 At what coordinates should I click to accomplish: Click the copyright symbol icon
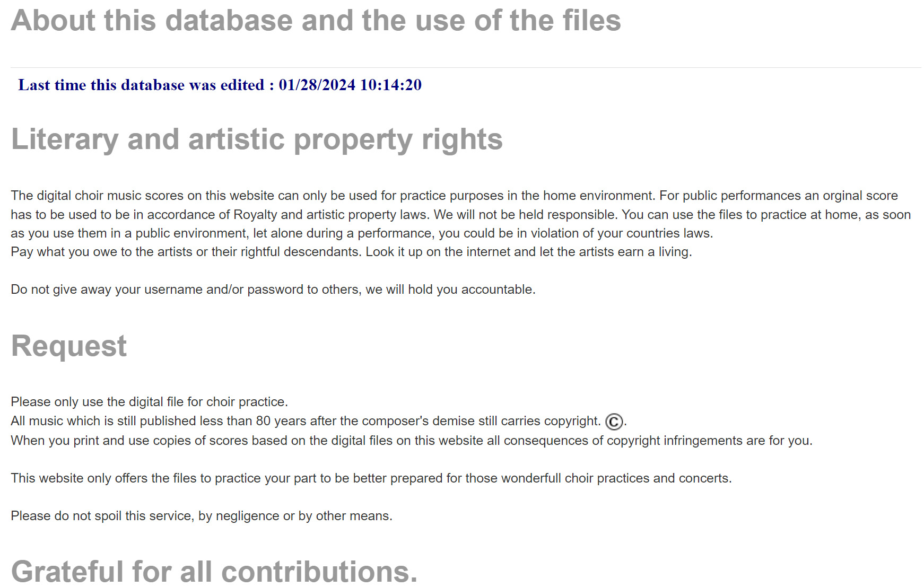point(614,422)
